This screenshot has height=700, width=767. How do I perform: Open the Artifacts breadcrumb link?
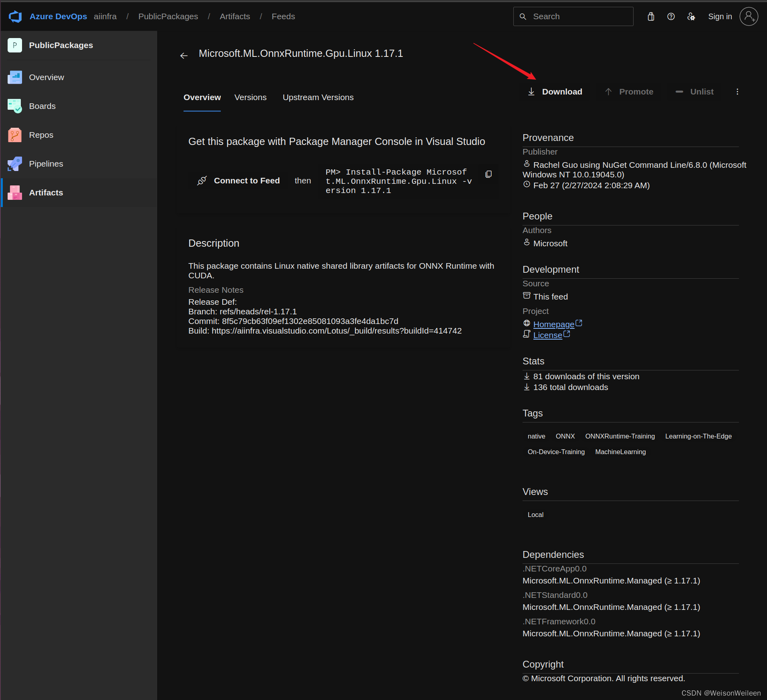234,16
